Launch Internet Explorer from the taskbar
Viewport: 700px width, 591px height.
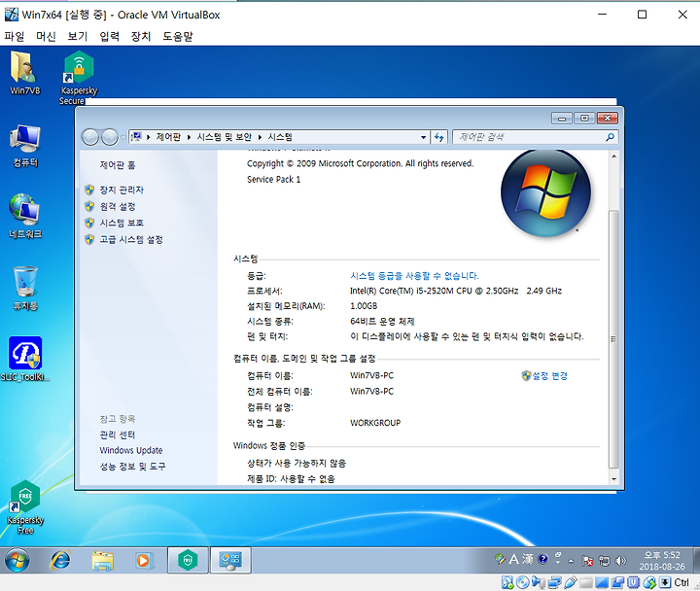click(x=60, y=560)
